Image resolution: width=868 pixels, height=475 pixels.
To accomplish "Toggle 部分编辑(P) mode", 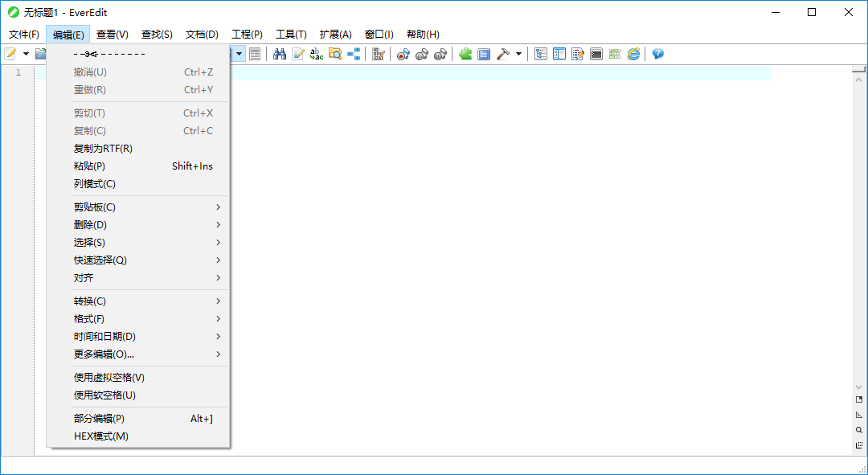I will (138, 419).
